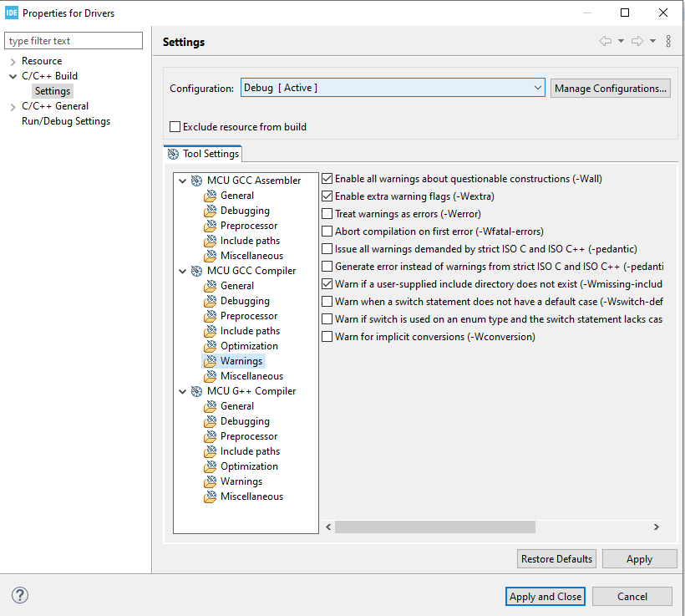Collapse MCU G++ Compiler section
685x616 pixels.
pyautogui.click(x=183, y=391)
